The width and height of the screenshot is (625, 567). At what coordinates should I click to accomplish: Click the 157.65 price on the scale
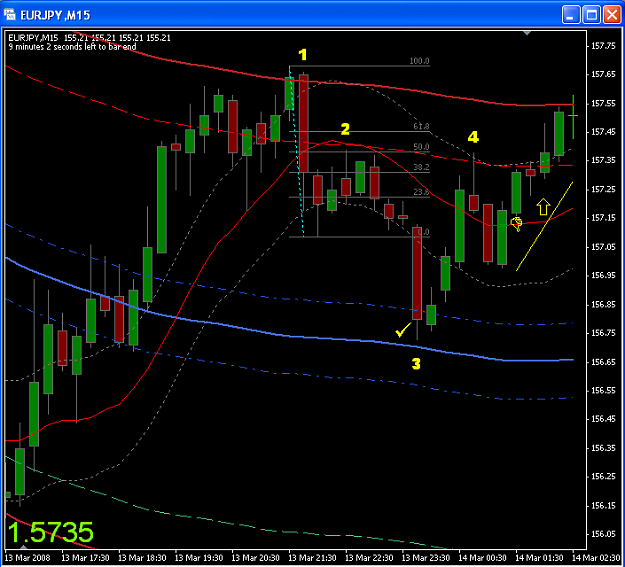[x=603, y=74]
